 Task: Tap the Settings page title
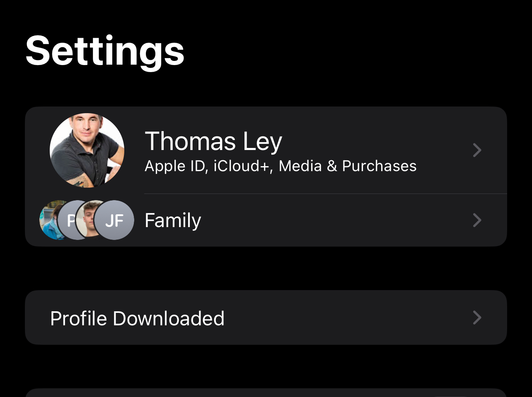pos(105,51)
